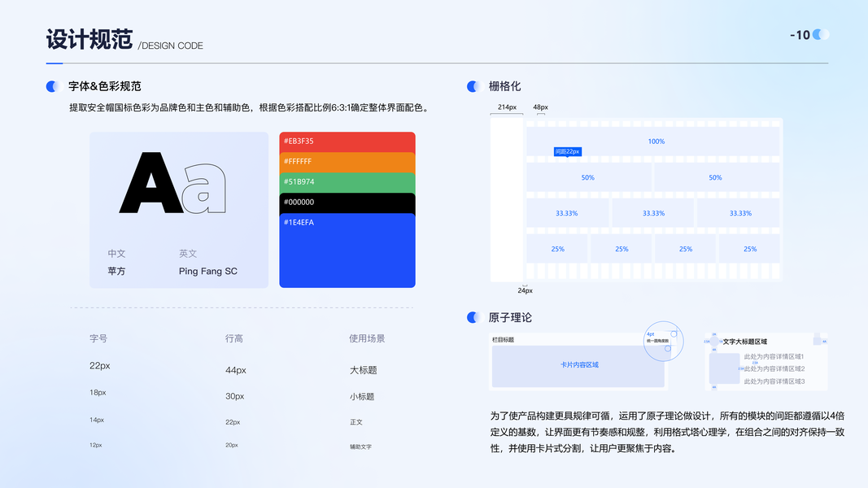Click the 中文 label under the font sample

(116, 254)
